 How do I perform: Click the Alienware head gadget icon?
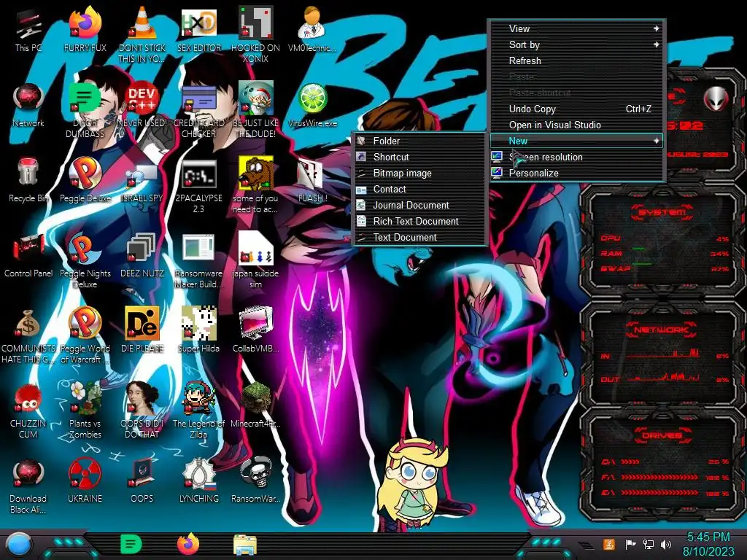716,98
